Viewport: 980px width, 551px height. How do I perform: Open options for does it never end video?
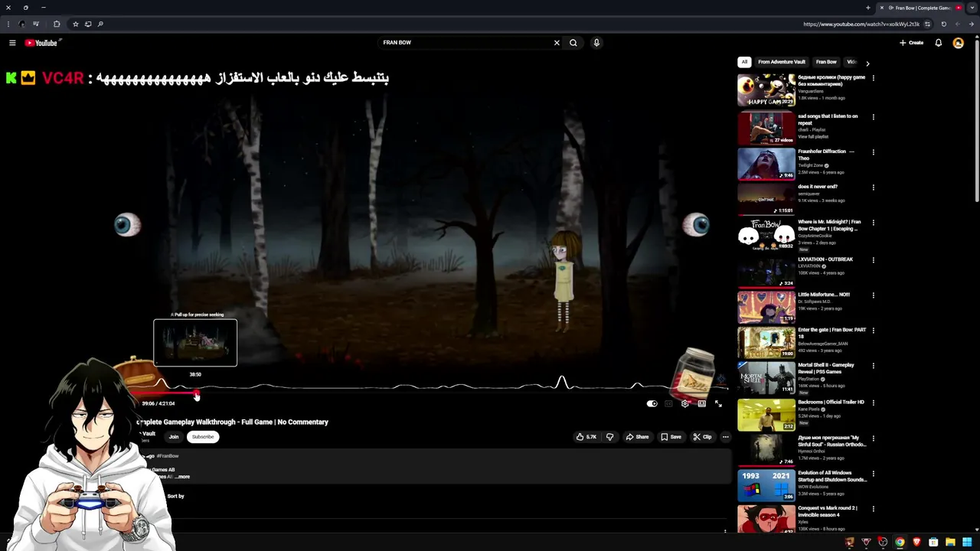point(874,187)
